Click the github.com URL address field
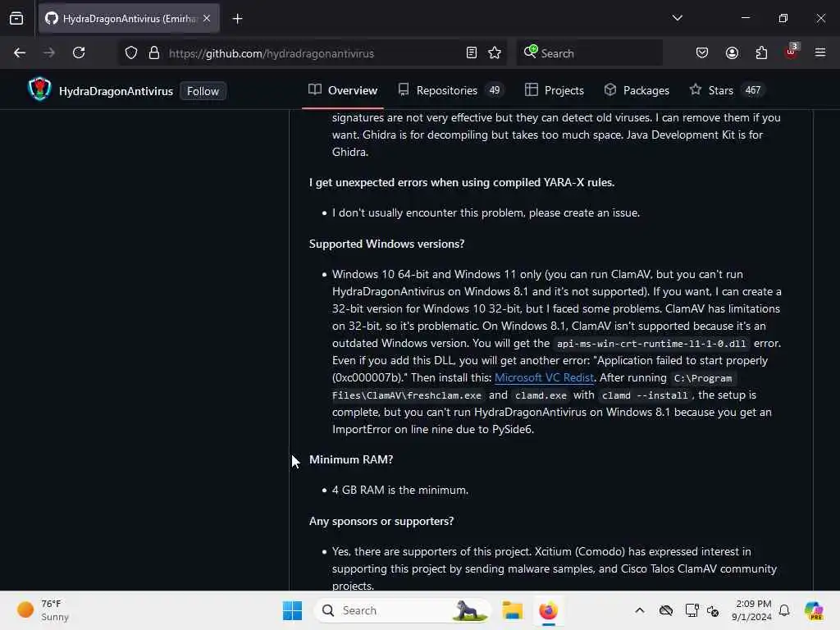The image size is (840, 630). pyautogui.click(x=313, y=53)
